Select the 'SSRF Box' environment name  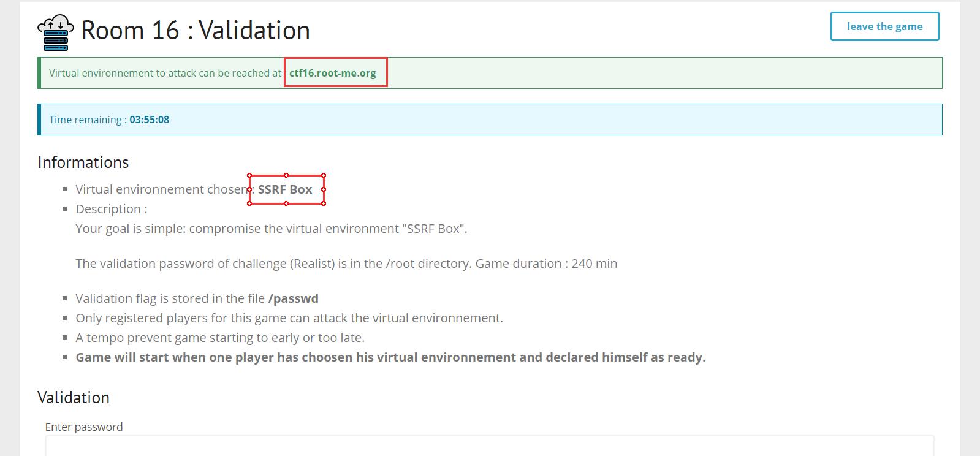pyautogui.click(x=285, y=189)
